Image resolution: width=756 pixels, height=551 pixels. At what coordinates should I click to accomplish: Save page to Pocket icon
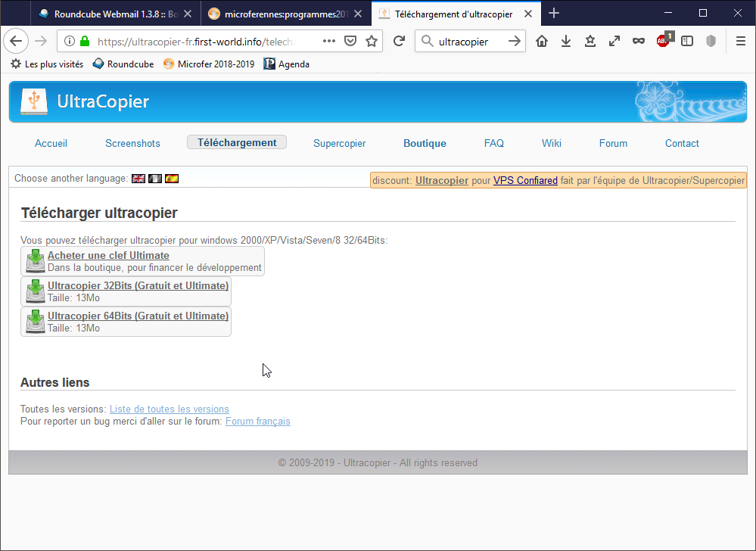tap(350, 42)
